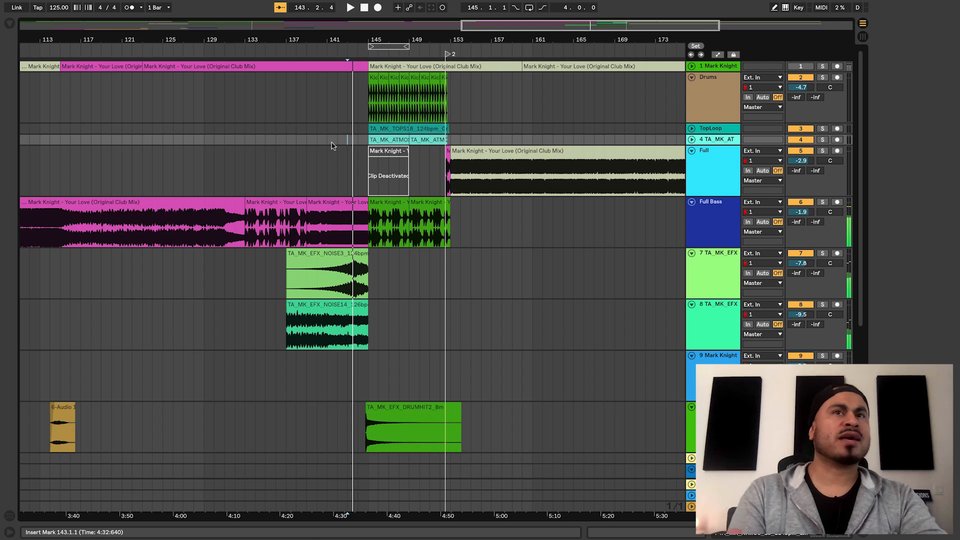Solo the Full track 5
Viewport: 960px width, 540px height.
click(822, 151)
